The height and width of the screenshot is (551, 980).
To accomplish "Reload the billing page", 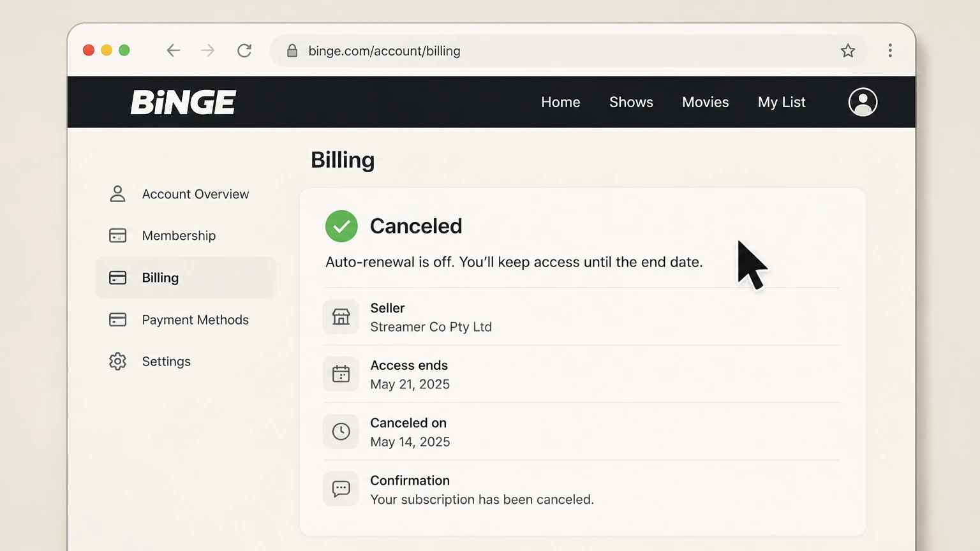I will pyautogui.click(x=244, y=50).
